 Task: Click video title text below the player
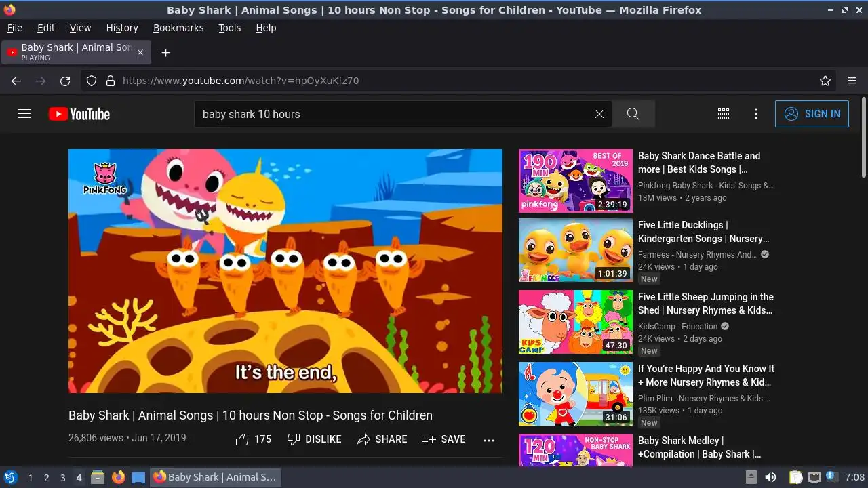pos(250,415)
